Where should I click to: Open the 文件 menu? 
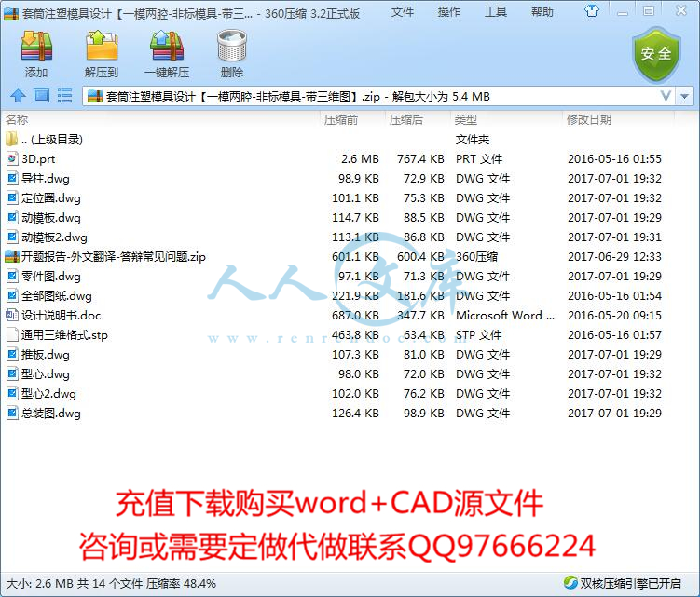click(x=403, y=12)
